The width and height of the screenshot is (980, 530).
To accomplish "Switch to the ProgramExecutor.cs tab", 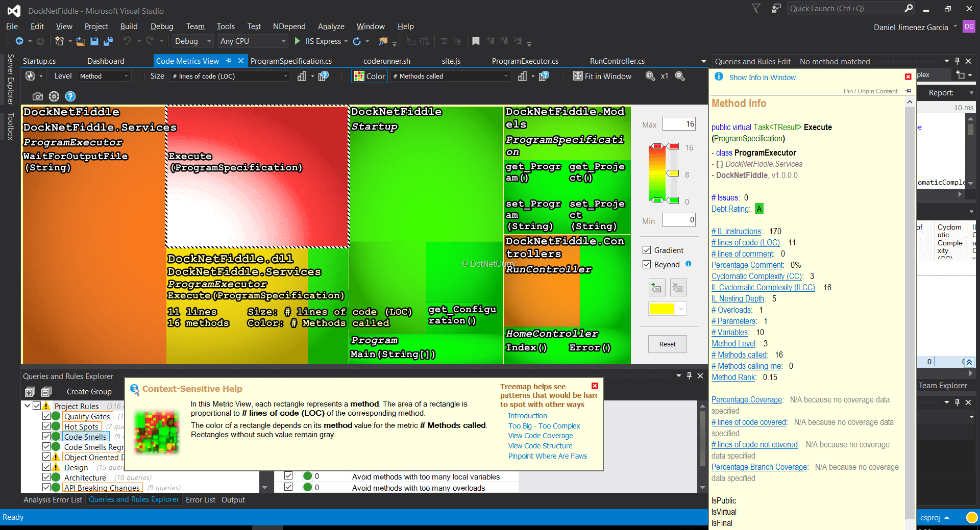I will pyautogui.click(x=525, y=61).
